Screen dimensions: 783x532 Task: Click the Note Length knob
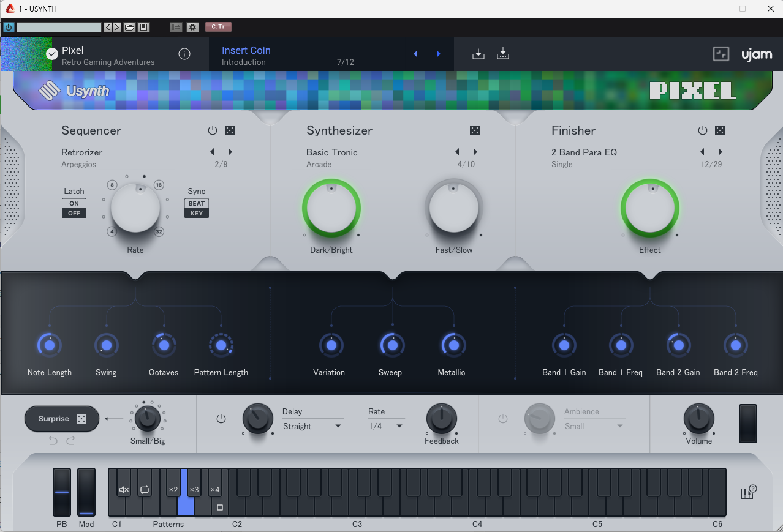click(50, 345)
